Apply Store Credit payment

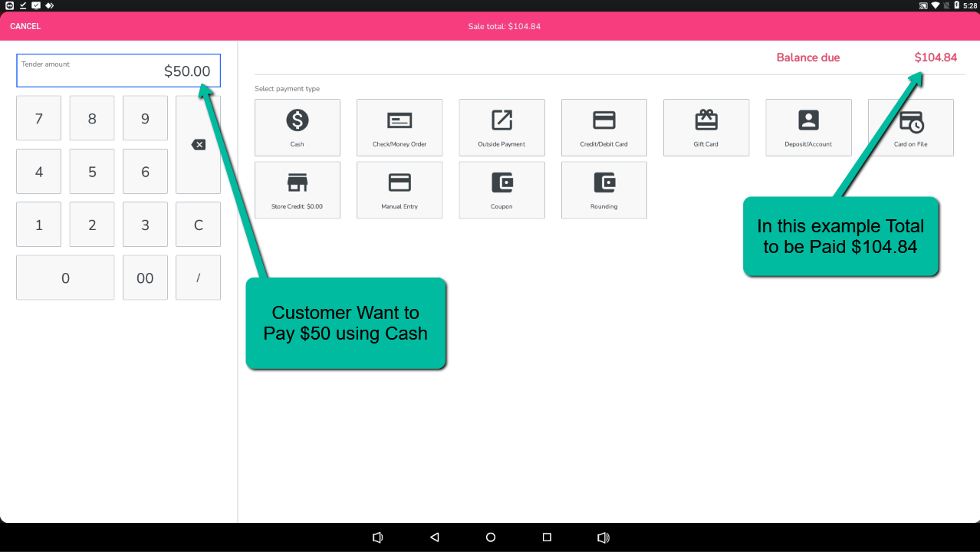pyautogui.click(x=297, y=189)
